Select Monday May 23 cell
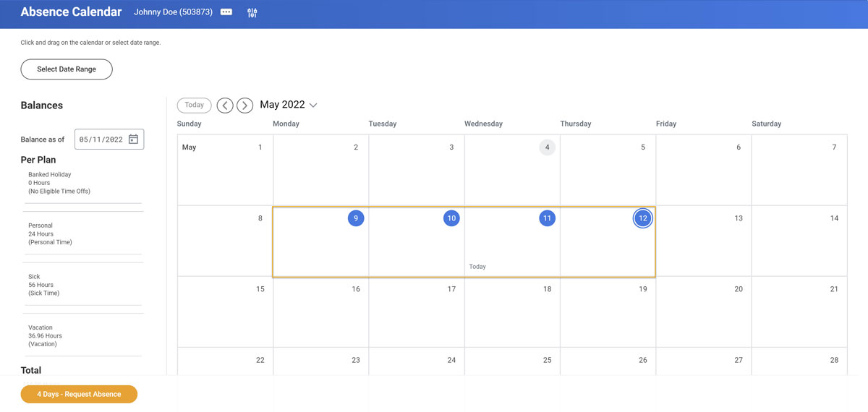Viewport: 868px width, 412px height. tap(320, 361)
